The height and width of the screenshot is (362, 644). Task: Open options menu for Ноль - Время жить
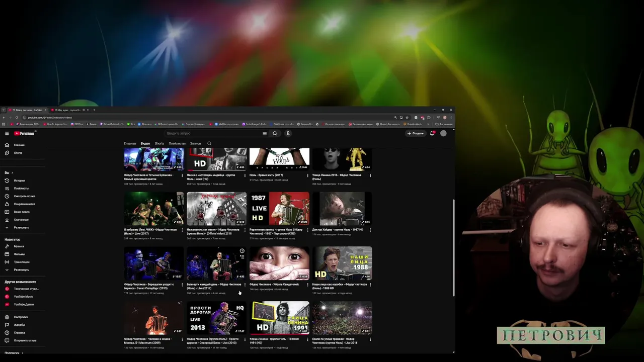tap(307, 175)
